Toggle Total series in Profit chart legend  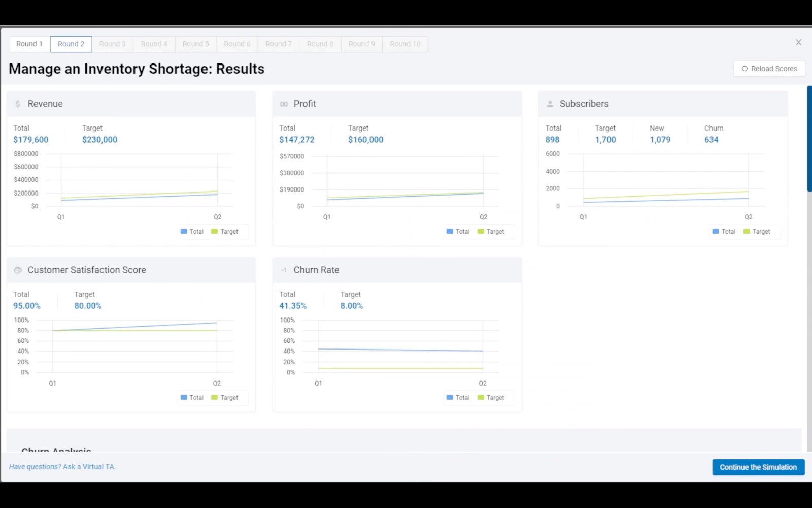click(458, 232)
